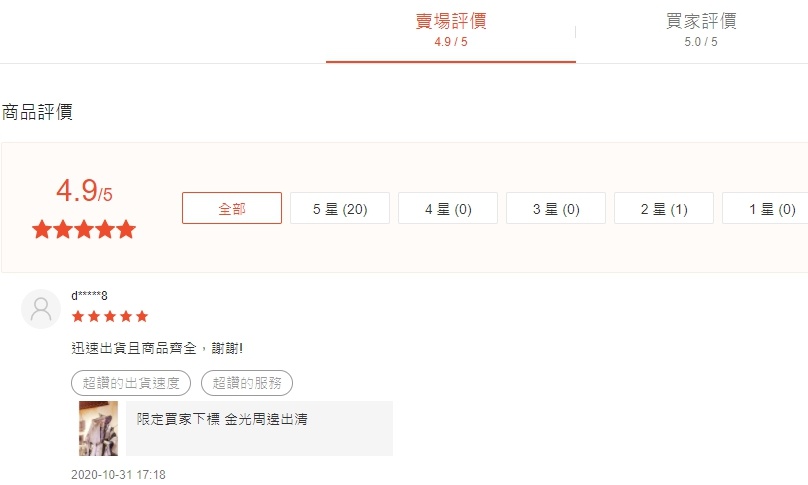Select the 超讚的服務 tag
808x485 pixels.
tap(247, 383)
